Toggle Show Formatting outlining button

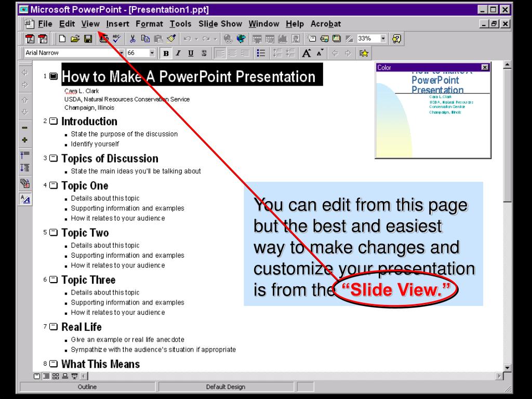25,199
